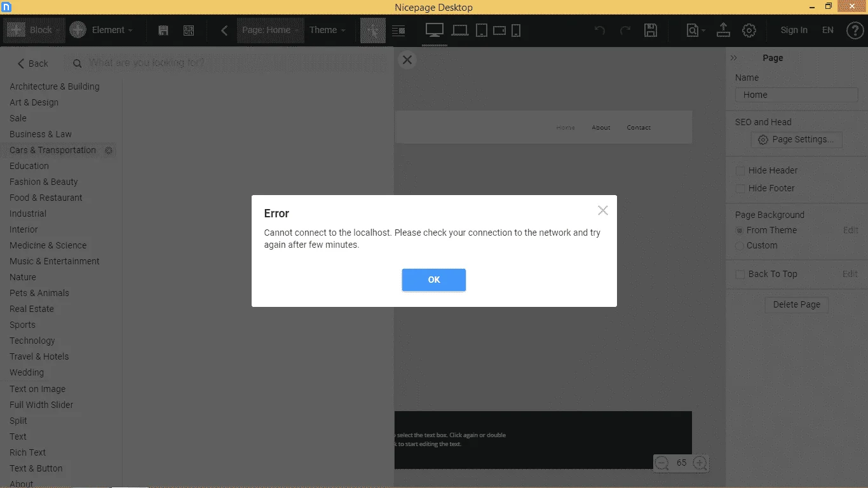Open Page Settings...
Screen dimensions: 868x488
pyautogui.click(x=797, y=140)
